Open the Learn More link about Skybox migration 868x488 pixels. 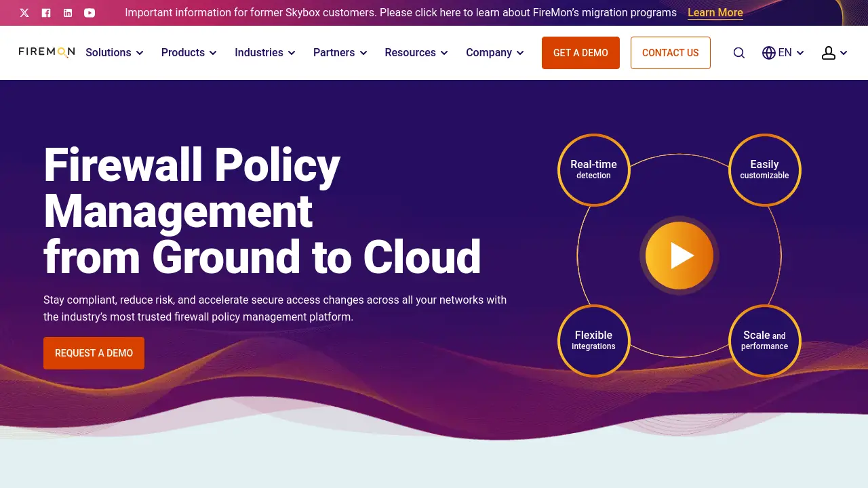(x=715, y=12)
